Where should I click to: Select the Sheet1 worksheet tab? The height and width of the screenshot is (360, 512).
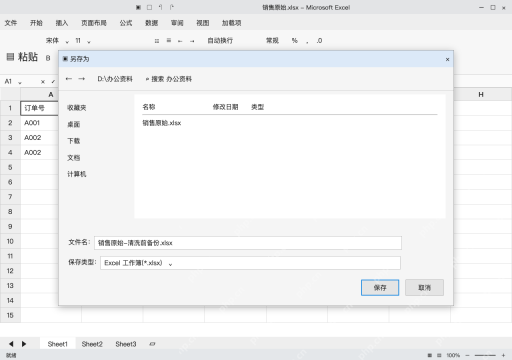point(57,344)
